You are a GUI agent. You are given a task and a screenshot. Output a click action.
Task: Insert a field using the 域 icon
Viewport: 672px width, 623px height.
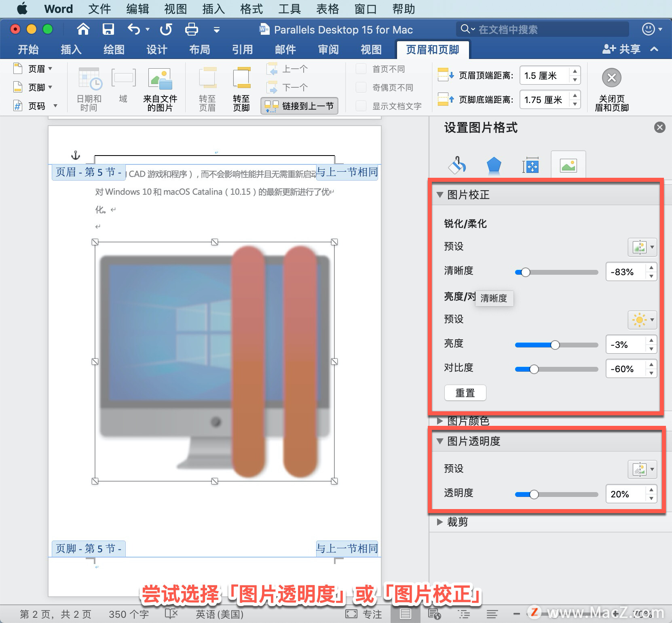(123, 88)
